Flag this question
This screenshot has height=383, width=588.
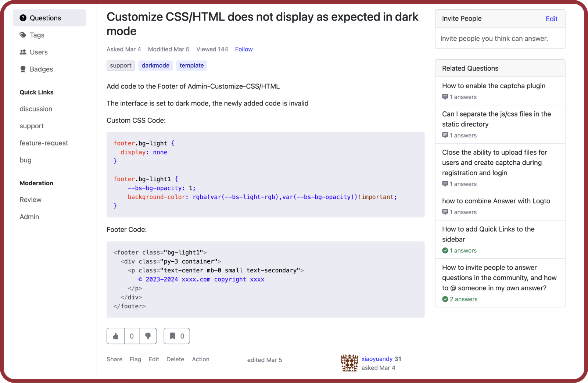point(135,359)
